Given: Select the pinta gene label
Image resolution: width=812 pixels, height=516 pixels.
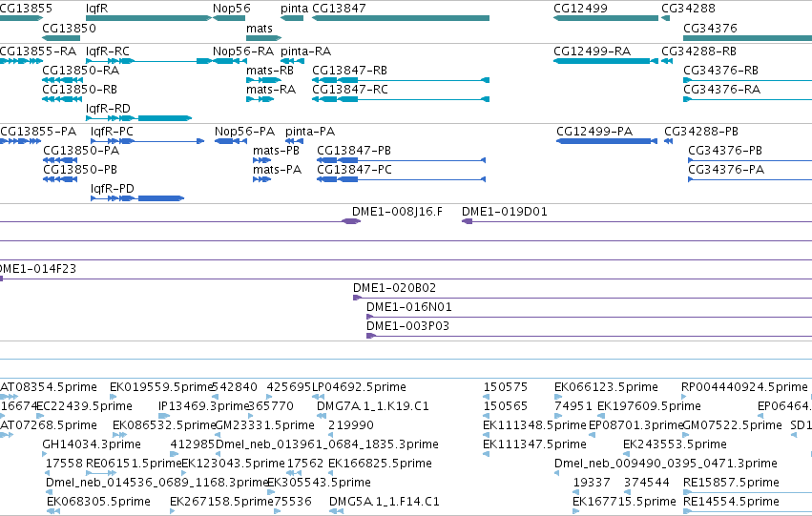Looking at the screenshot, I should [x=294, y=9].
